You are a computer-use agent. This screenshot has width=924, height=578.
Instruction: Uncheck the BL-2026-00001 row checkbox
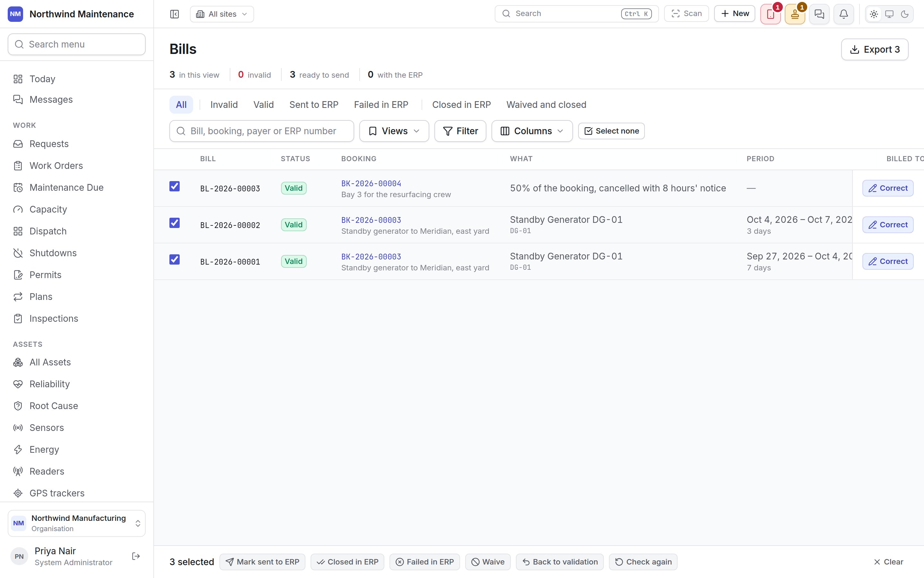pyautogui.click(x=175, y=259)
